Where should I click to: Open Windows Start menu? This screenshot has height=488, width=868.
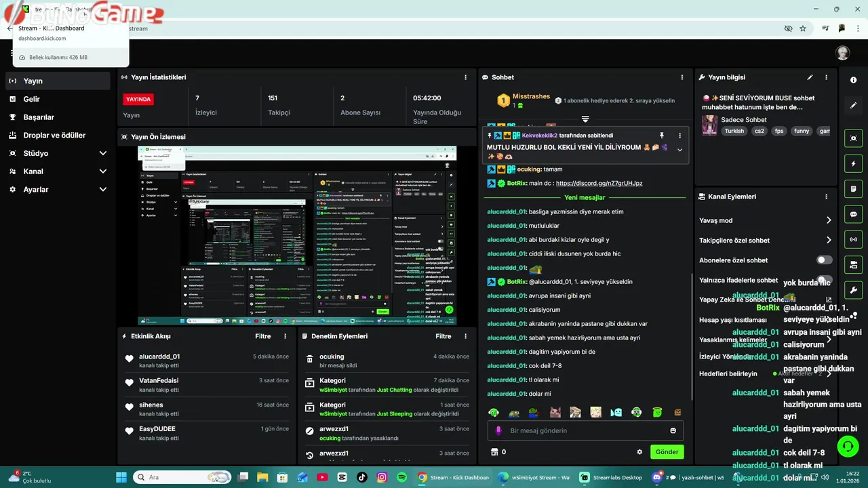point(121,477)
